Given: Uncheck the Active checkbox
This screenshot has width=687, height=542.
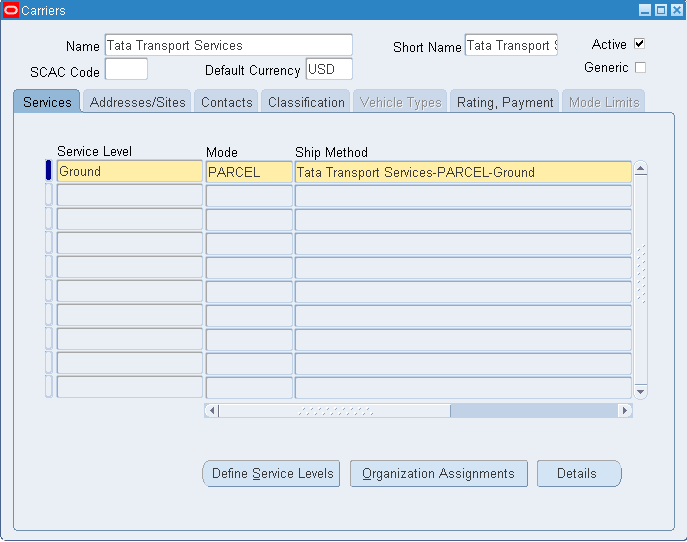Looking at the screenshot, I should point(640,44).
